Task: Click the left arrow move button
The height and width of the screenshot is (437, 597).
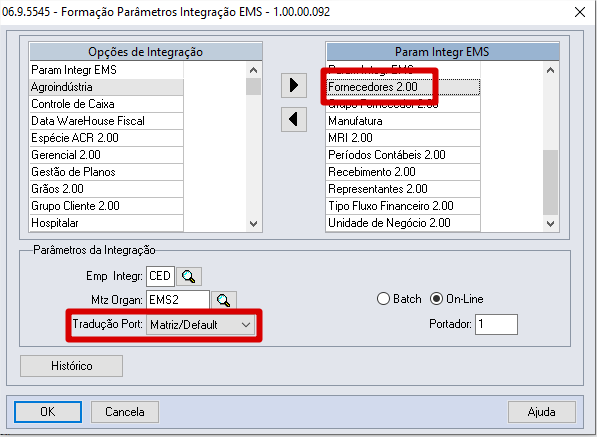Action: [294, 120]
